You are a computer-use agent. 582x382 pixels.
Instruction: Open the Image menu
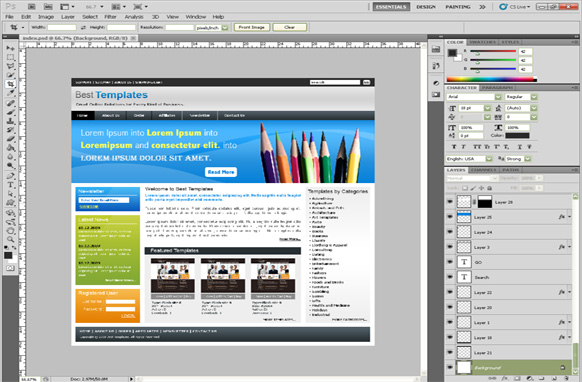[x=46, y=17]
